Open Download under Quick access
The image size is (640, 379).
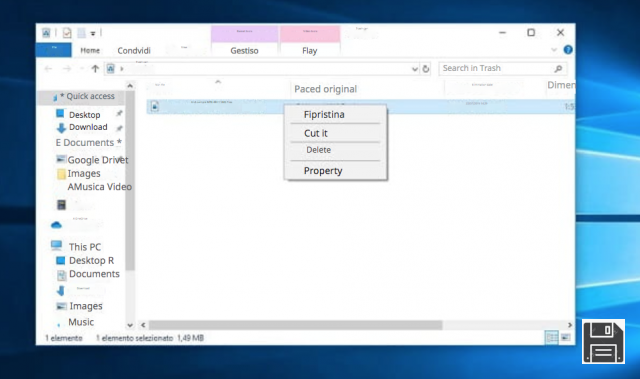pos(88,127)
